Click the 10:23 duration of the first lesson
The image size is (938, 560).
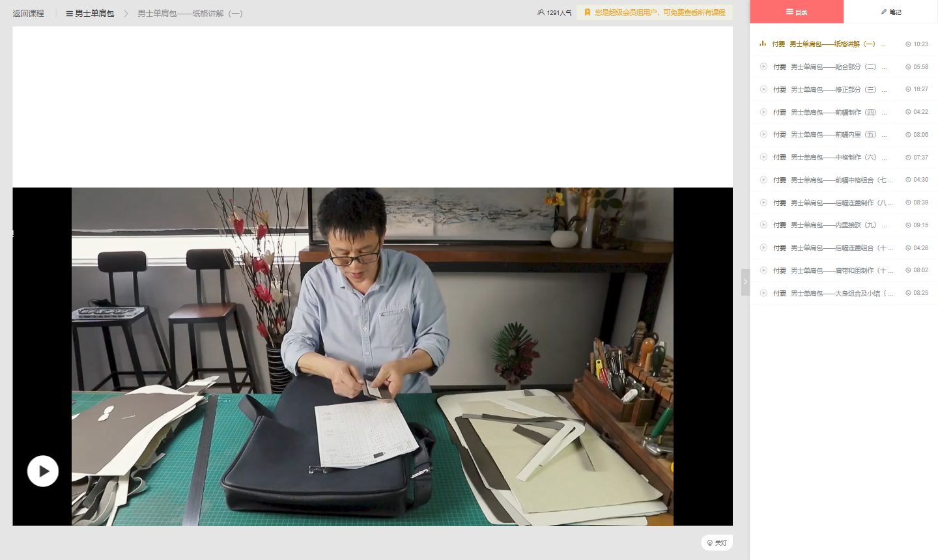click(917, 44)
